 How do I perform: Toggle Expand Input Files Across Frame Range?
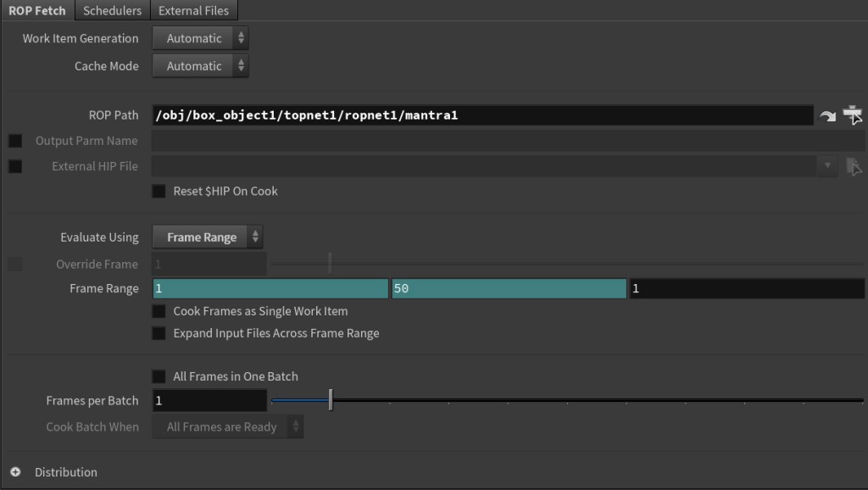[159, 333]
